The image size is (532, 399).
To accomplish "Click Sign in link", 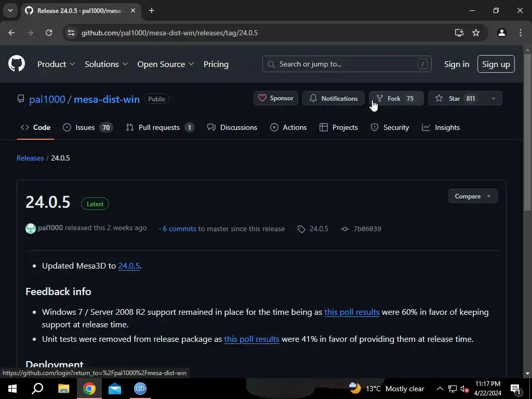I will (x=457, y=64).
